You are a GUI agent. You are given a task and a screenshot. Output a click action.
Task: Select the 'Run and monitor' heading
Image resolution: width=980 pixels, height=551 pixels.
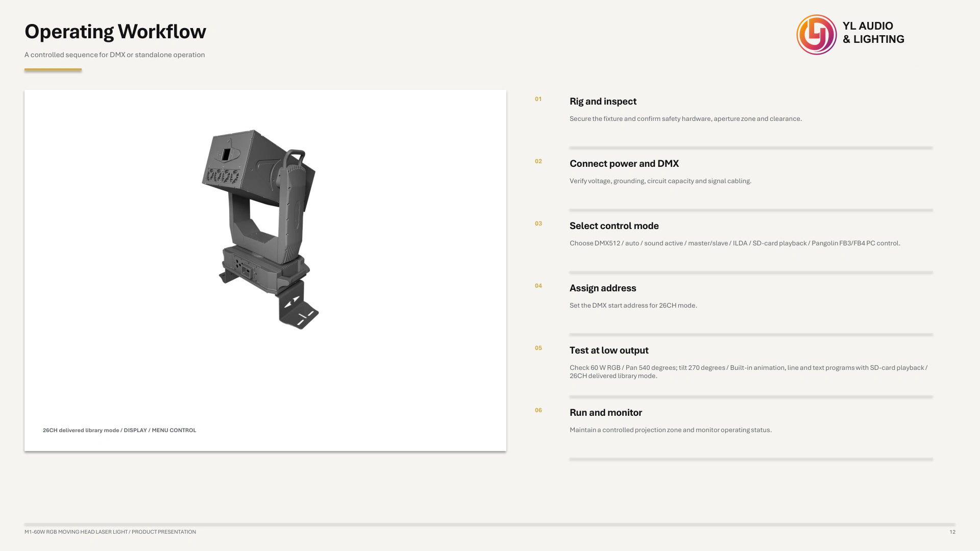point(605,413)
